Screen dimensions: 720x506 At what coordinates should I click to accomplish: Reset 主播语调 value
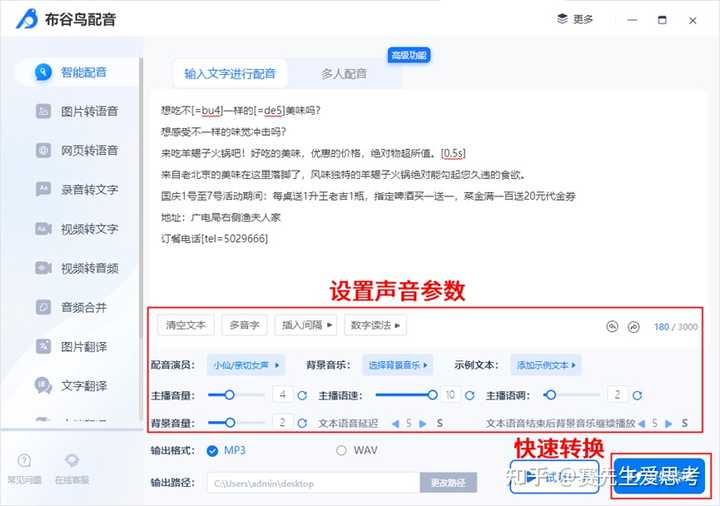(x=637, y=395)
